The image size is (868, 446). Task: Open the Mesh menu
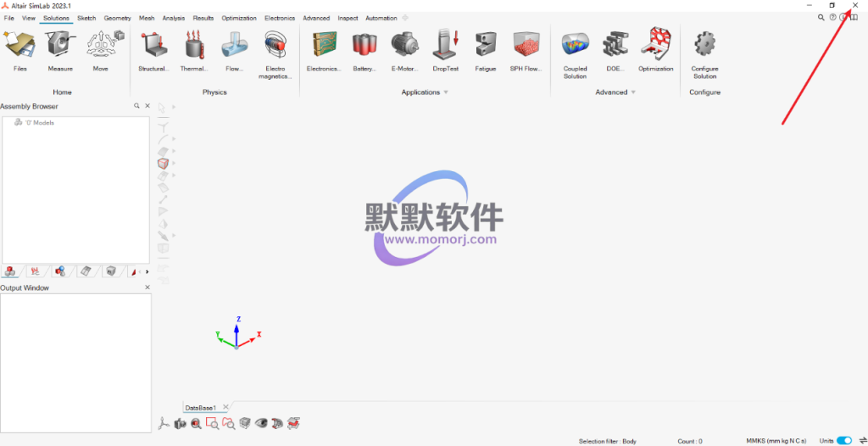click(x=147, y=18)
